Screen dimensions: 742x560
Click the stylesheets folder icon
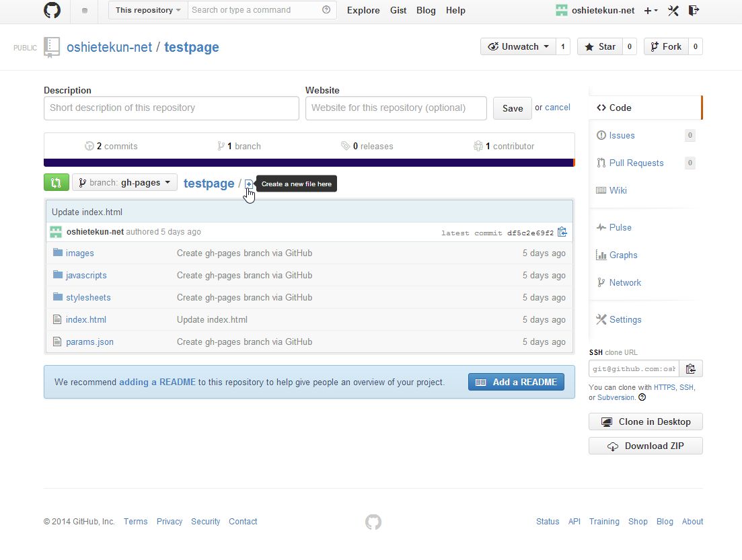[58, 297]
